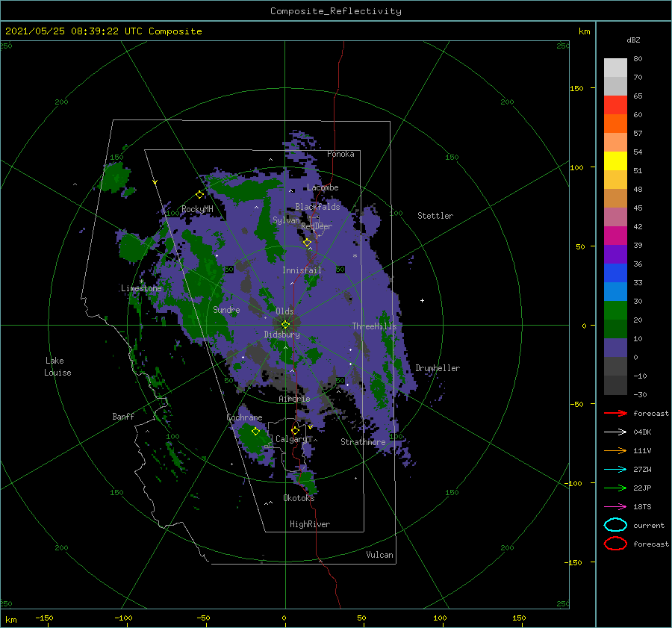
Task: Click the Lake Louise label
Action: [x=57, y=367]
